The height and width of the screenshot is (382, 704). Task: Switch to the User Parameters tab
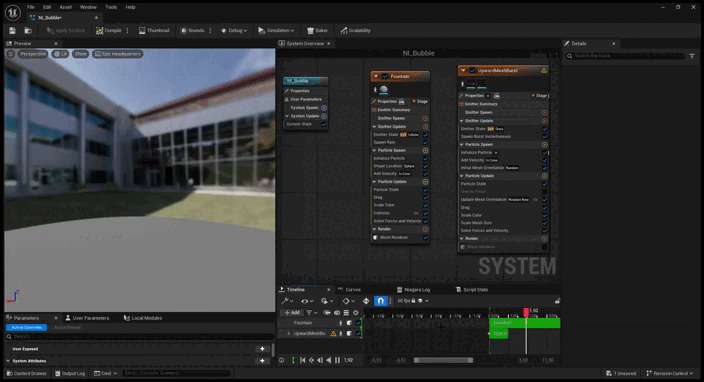[87, 318]
